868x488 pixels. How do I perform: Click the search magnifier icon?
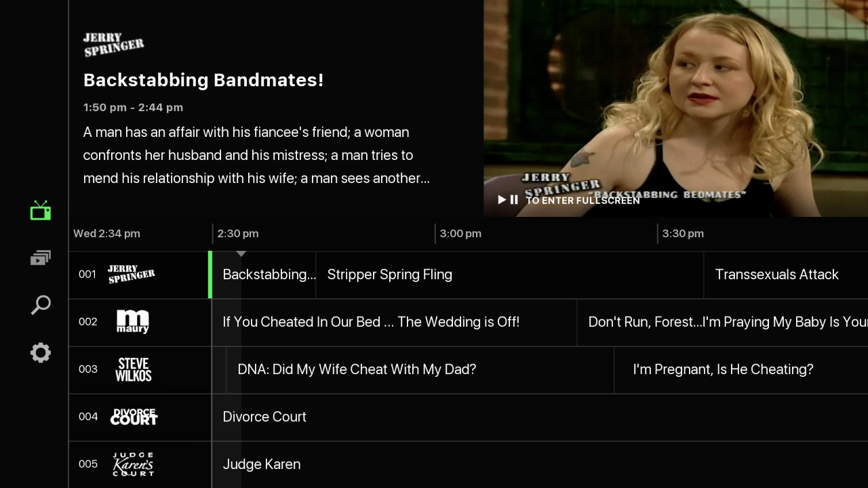pyautogui.click(x=41, y=305)
